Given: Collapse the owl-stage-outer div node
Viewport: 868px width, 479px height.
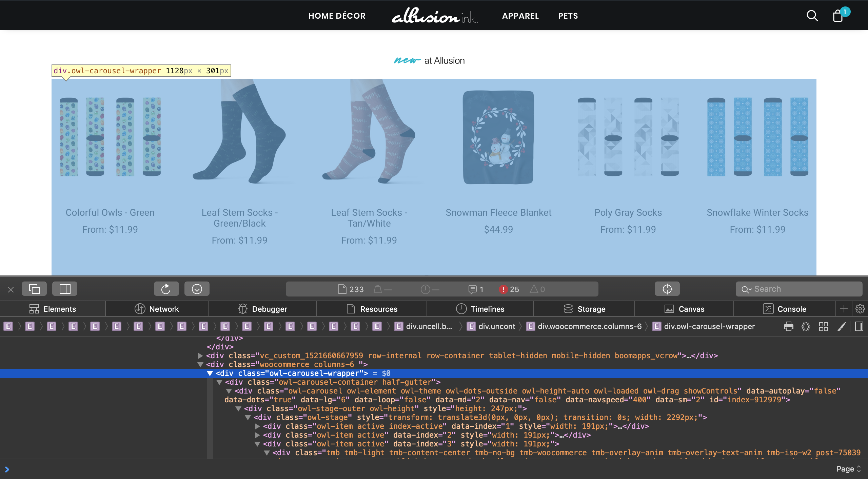Looking at the screenshot, I should (x=238, y=409).
